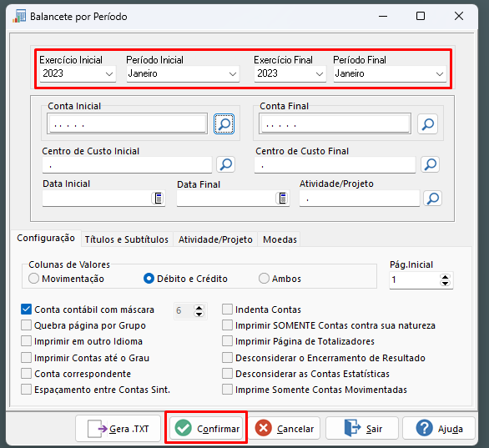Increase the Pág.Inicial spinner value
The width and height of the screenshot is (489, 448).
tap(445, 277)
